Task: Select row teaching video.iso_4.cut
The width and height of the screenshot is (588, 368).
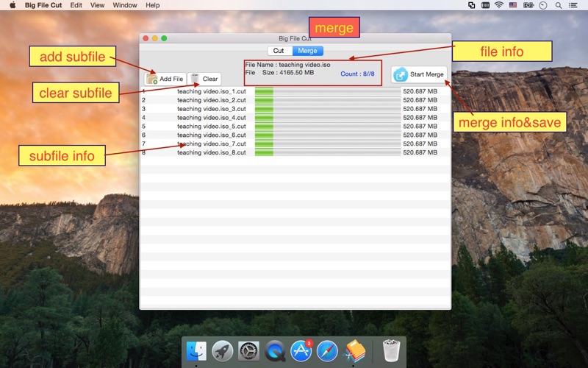Action: coord(295,118)
